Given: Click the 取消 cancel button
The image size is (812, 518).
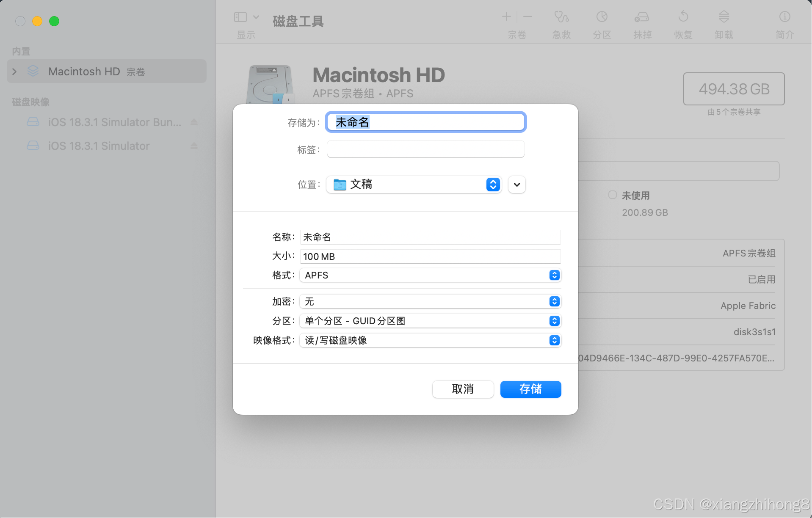Looking at the screenshot, I should click(x=463, y=389).
